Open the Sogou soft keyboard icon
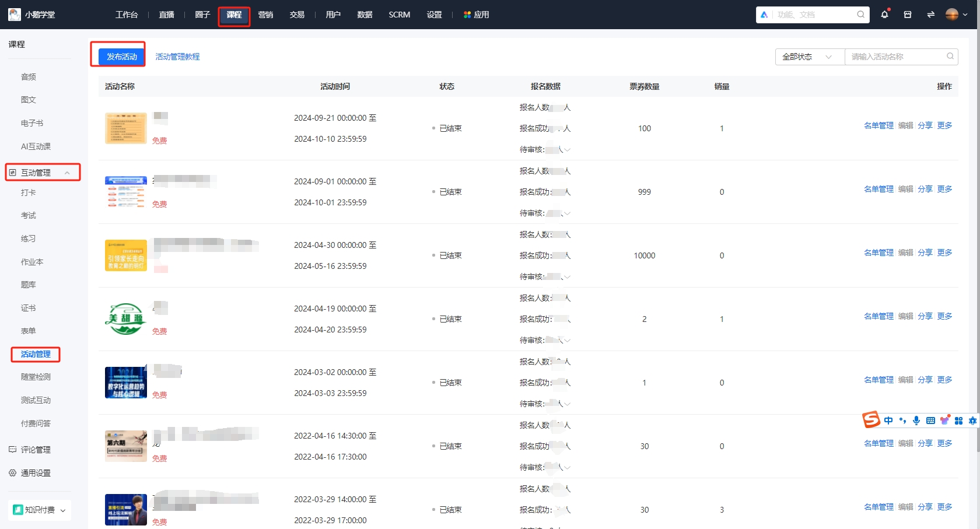 pyautogui.click(x=930, y=421)
